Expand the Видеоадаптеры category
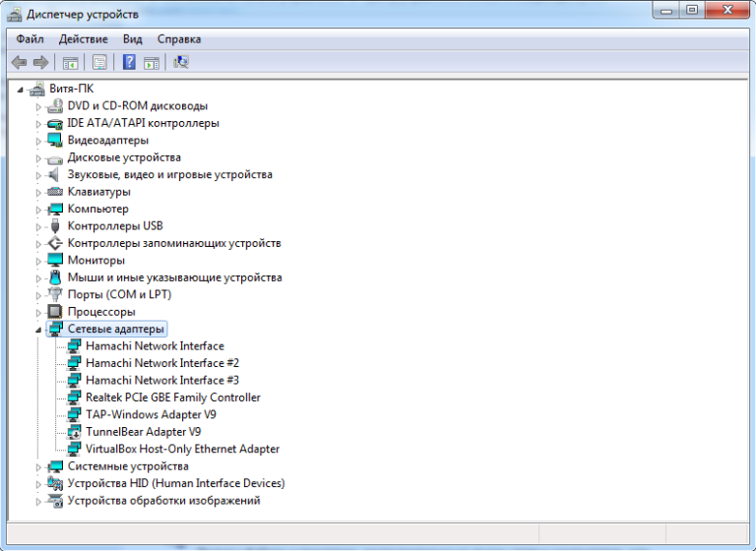 [38, 141]
